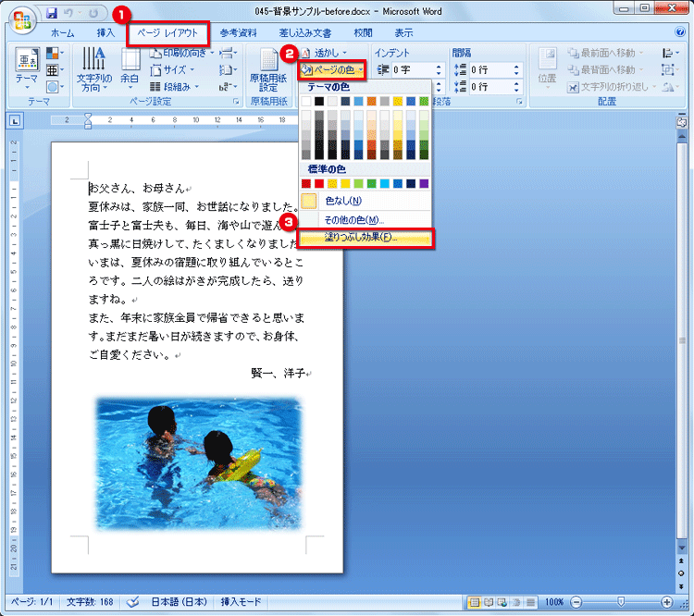The image size is (694, 616).
Task: Undo the last action
Action: click(68, 13)
